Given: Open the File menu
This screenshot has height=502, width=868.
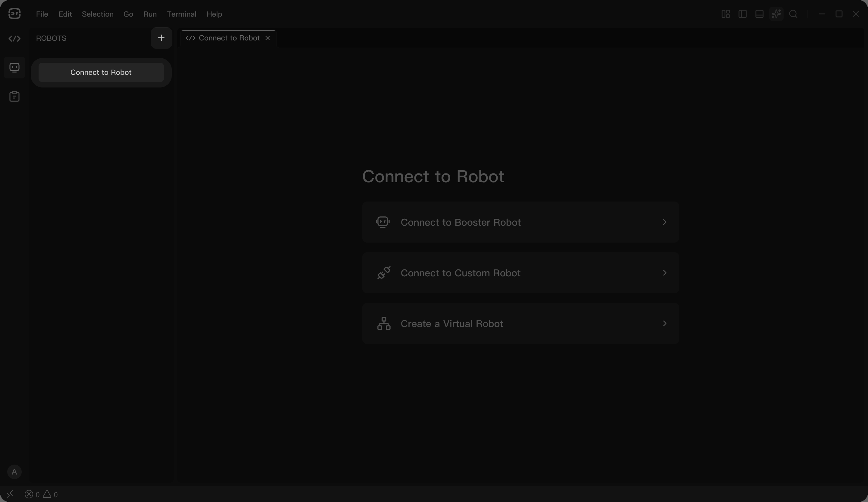Looking at the screenshot, I should pyautogui.click(x=42, y=14).
